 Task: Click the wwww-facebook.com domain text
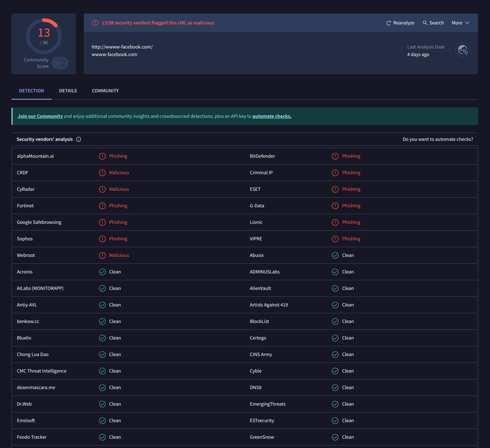114,55
